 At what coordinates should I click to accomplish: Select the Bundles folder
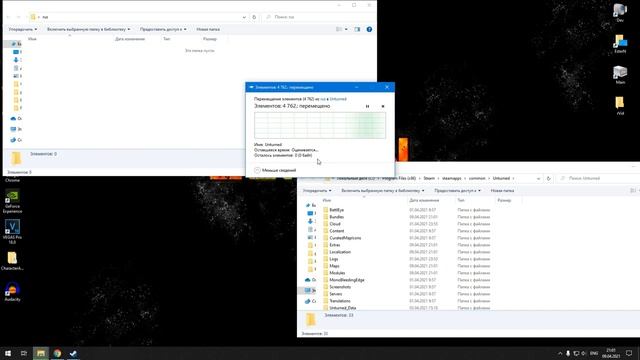click(x=337, y=217)
